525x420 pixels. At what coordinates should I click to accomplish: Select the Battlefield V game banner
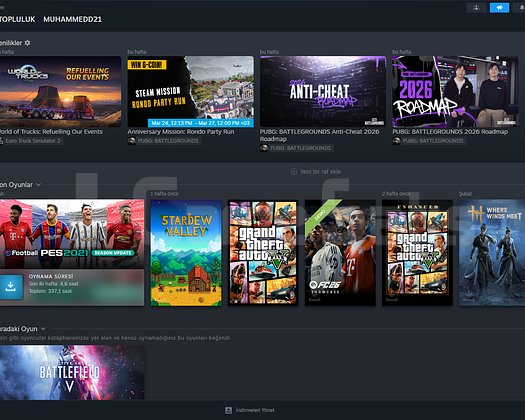coord(72,372)
